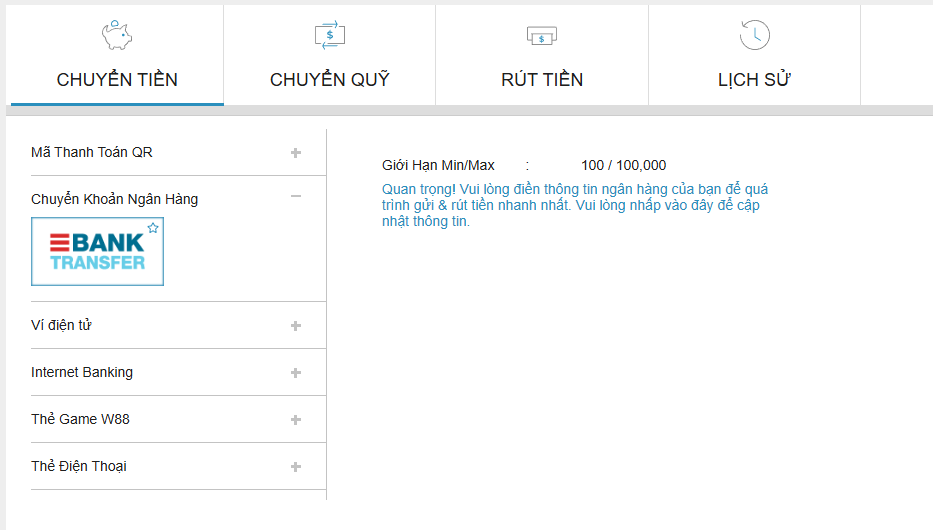
Task: Switch to the CHUYỂN QUỸ tab
Action: coord(329,80)
